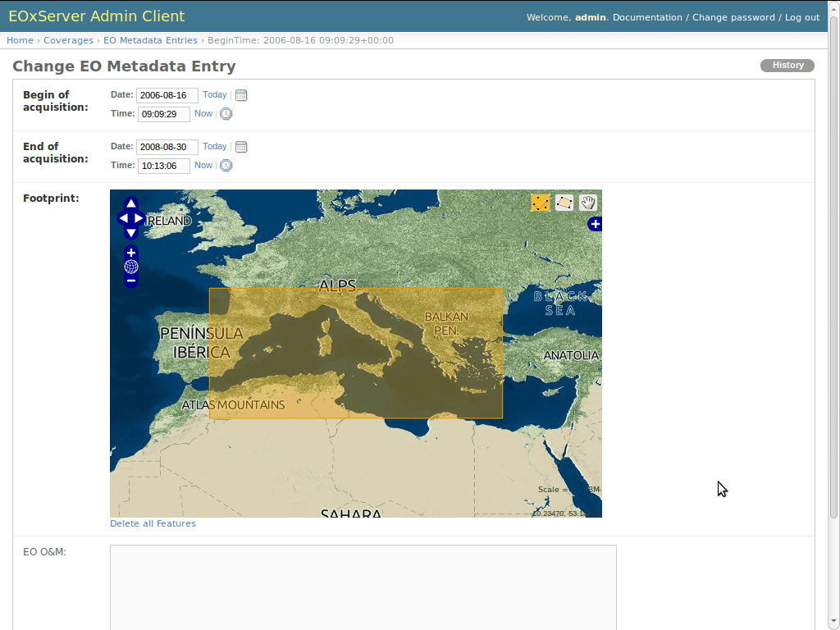The image size is (840, 630).
Task: Select the pan hand tool
Action: pyautogui.click(x=587, y=203)
